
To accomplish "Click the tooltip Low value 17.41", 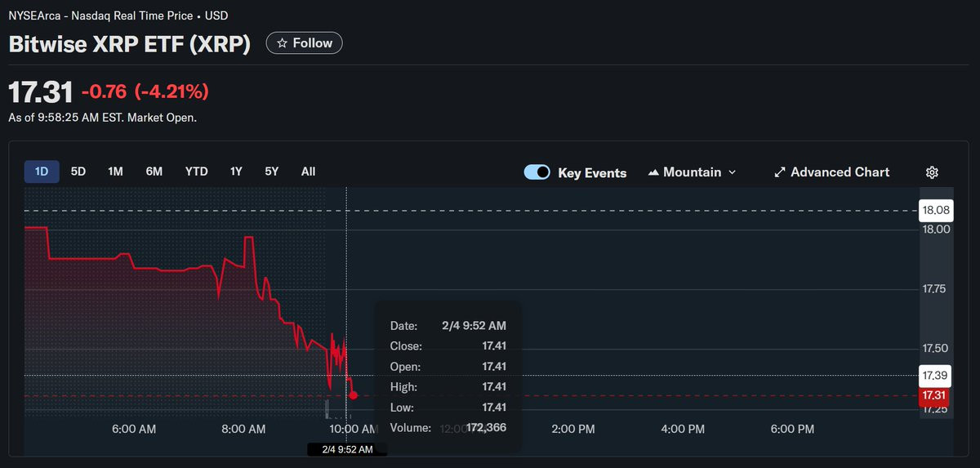I will pyautogui.click(x=494, y=408).
